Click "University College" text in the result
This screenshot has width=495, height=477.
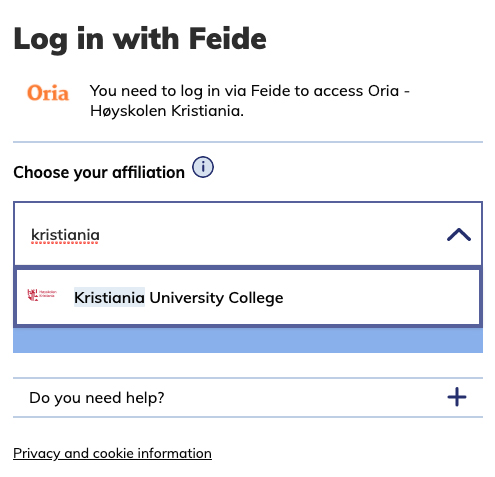[x=216, y=297]
